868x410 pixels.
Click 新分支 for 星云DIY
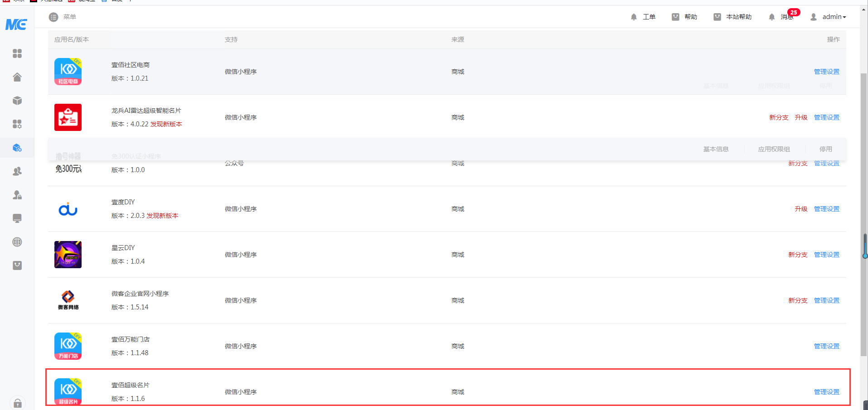pos(798,255)
